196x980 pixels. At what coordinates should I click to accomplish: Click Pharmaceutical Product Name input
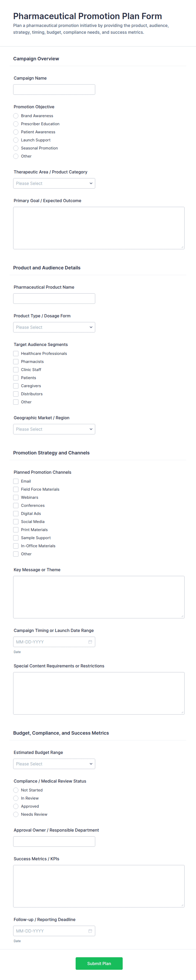pyautogui.click(x=54, y=299)
